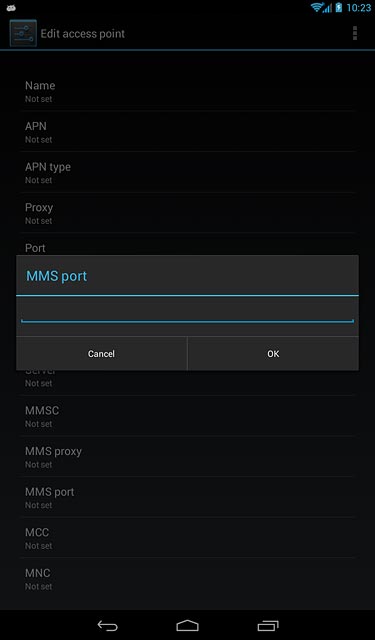The height and width of the screenshot is (640, 375).
Task: Select the MCC entry
Action: [x=187, y=538]
